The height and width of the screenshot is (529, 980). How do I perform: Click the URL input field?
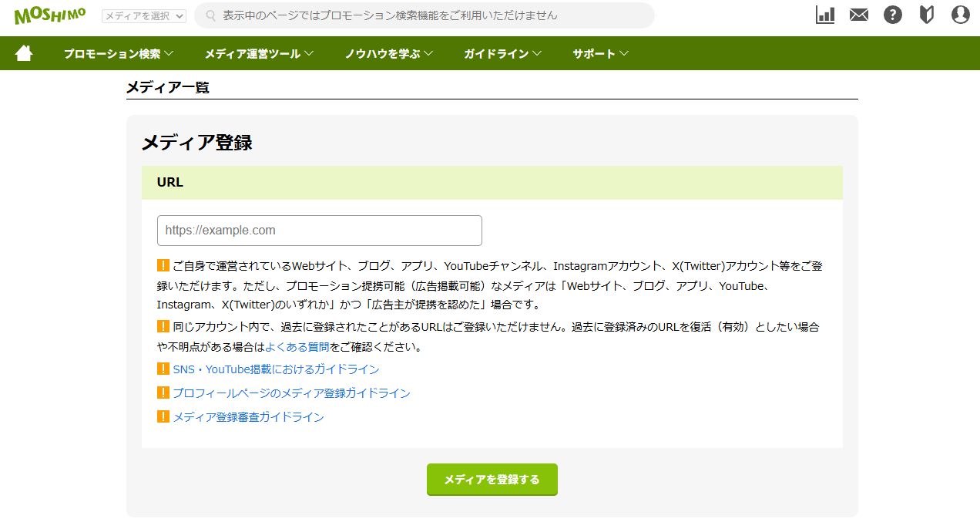click(320, 231)
